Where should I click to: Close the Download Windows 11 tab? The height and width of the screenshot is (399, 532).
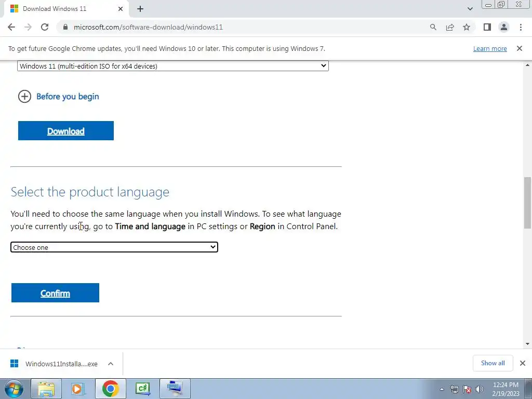[x=121, y=9]
